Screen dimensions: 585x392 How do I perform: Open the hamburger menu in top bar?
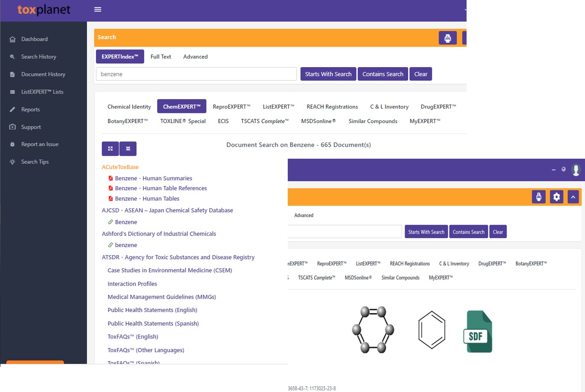point(98,9)
